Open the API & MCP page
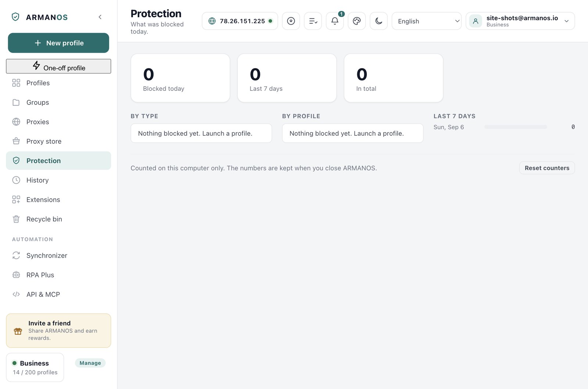This screenshot has width=588, height=389. pyautogui.click(x=58, y=295)
